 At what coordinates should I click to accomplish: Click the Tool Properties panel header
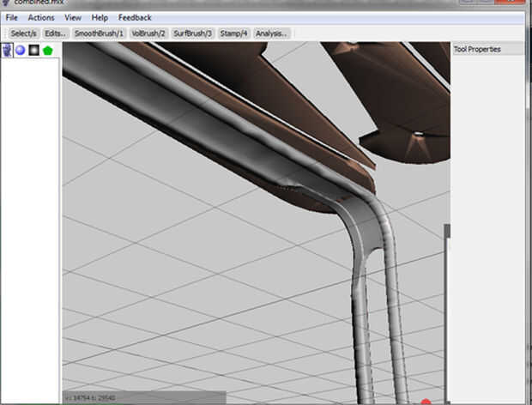(488, 49)
